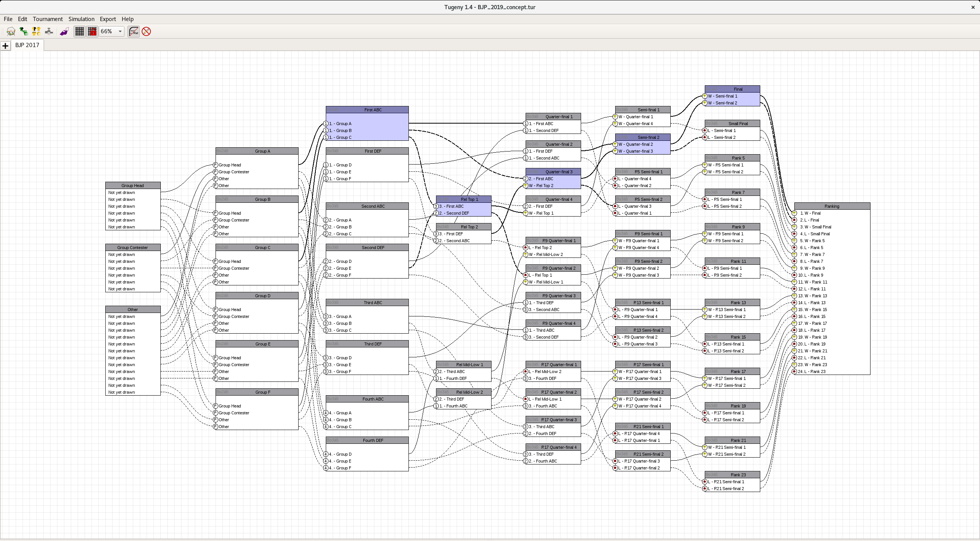Open the Simulation menu

pyautogui.click(x=81, y=19)
